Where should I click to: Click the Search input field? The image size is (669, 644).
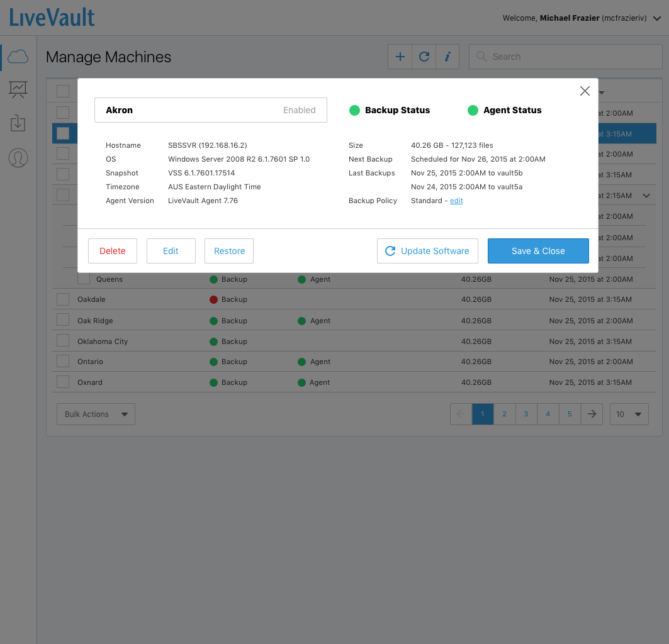[565, 57]
